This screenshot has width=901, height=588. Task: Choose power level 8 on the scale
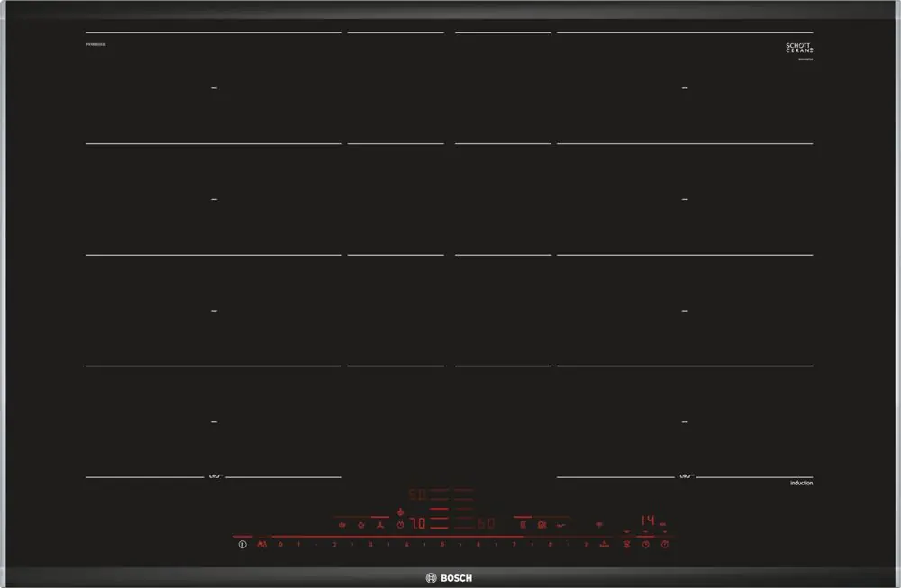[x=550, y=545]
